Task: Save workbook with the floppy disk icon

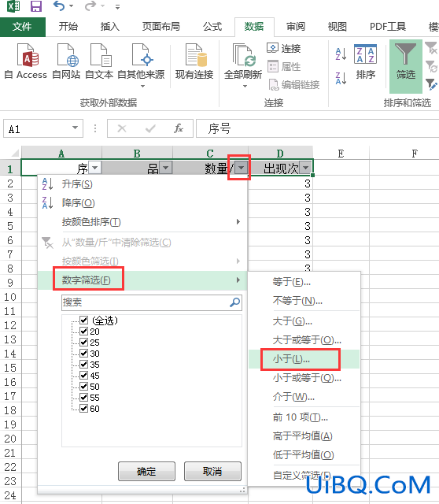Action: pos(36,6)
